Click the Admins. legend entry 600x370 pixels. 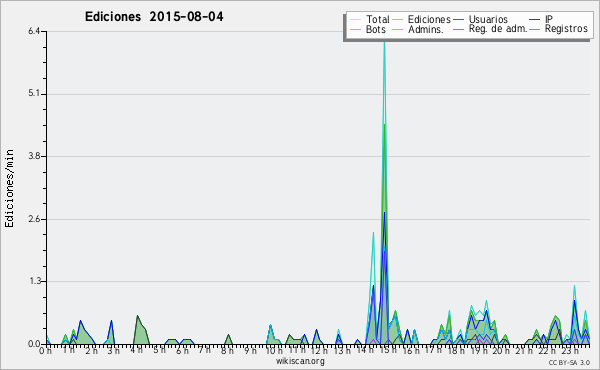[426, 29]
